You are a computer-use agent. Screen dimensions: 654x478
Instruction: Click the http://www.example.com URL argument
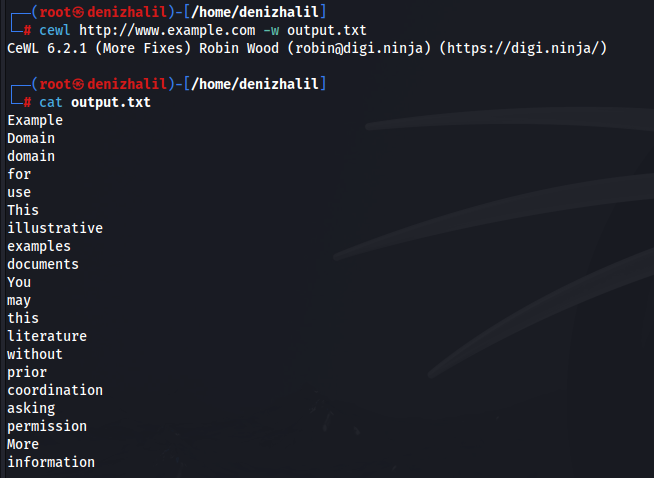[167, 30]
